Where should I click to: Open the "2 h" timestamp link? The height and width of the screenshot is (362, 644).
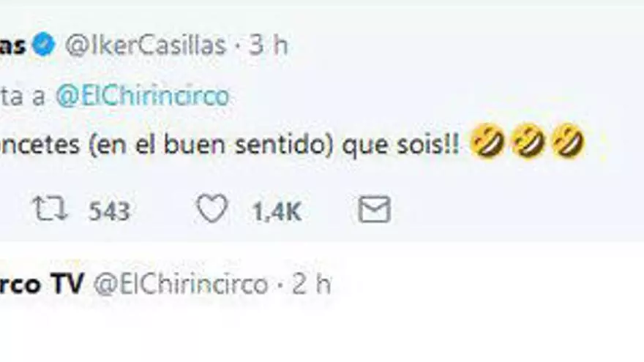click(x=312, y=284)
